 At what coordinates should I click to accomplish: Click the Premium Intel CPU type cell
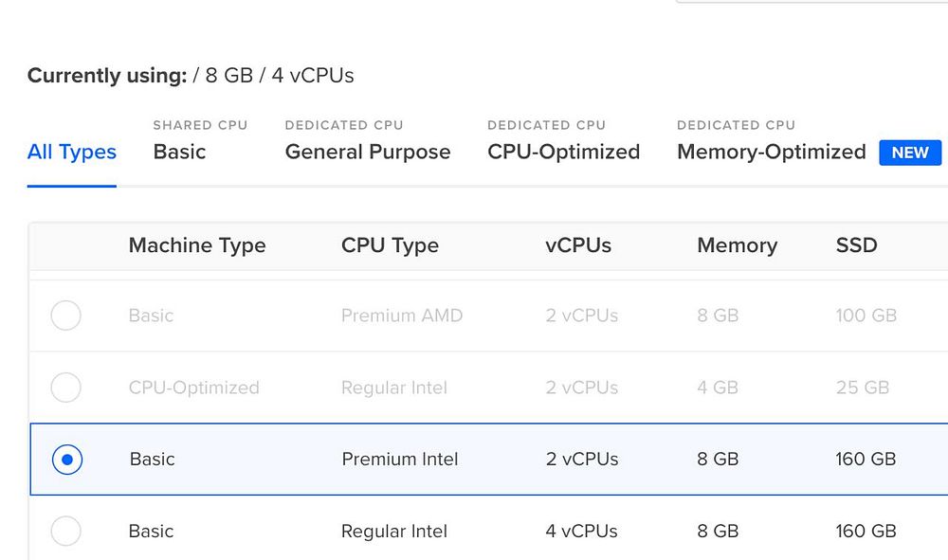(400, 460)
